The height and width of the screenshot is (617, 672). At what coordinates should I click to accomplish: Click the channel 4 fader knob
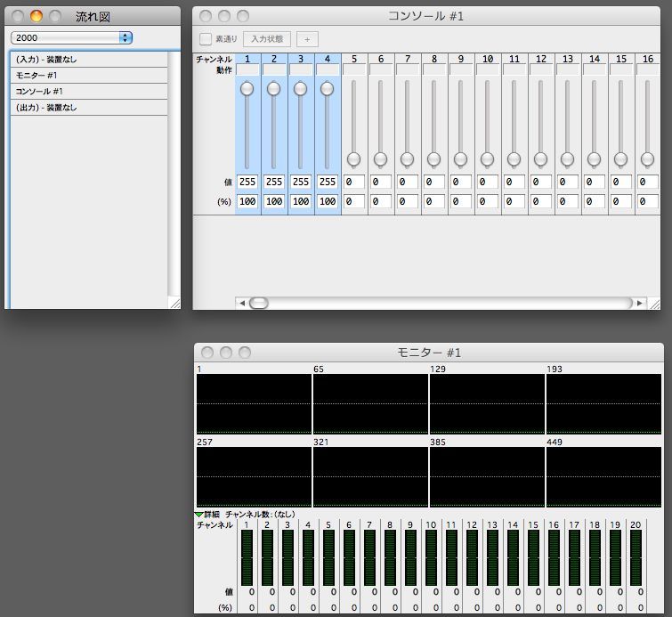point(327,89)
